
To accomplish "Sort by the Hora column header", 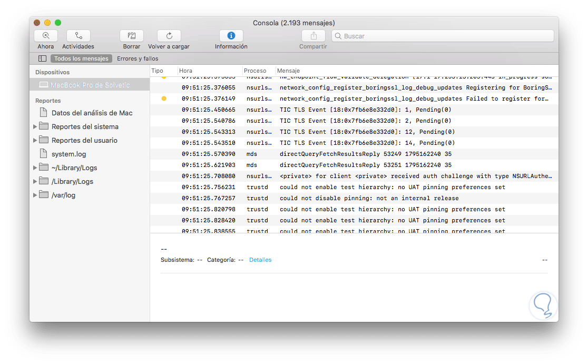I will tap(185, 71).
